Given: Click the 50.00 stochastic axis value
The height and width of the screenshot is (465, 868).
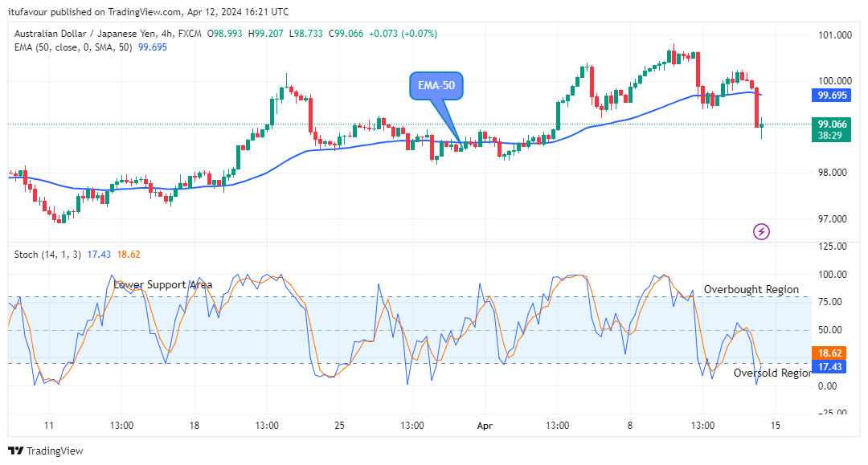Looking at the screenshot, I should click(x=829, y=330).
